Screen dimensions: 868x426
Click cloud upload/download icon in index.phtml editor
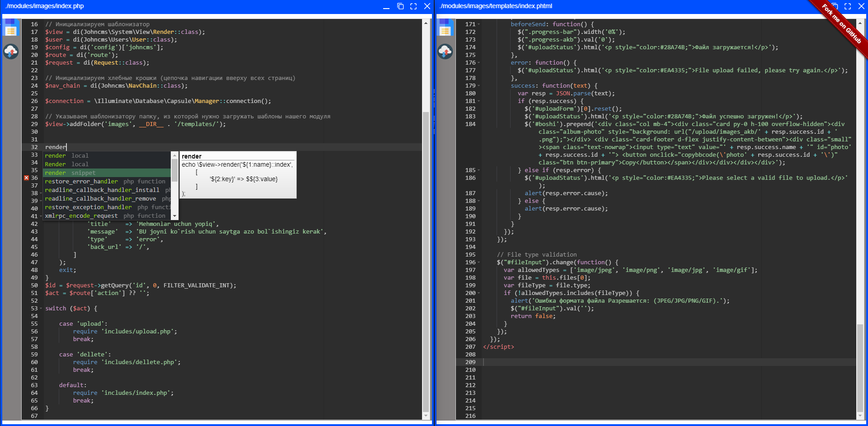tap(446, 51)
